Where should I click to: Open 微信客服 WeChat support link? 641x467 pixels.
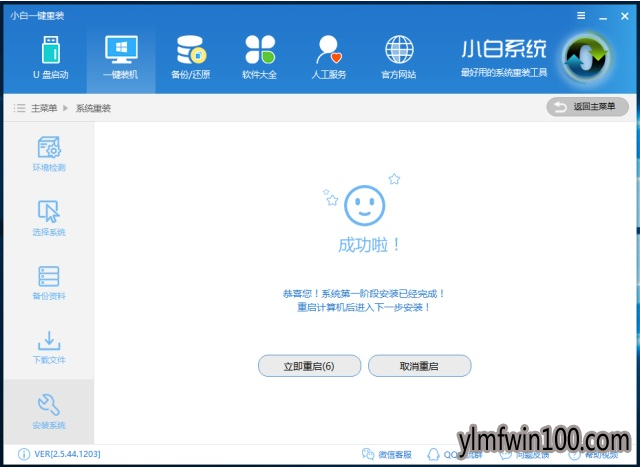(x=387, y=454)
